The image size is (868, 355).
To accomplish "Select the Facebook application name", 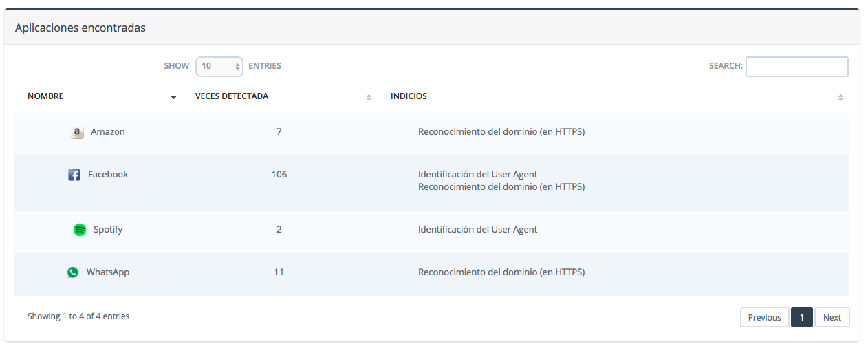I will [x=108, y=174].
